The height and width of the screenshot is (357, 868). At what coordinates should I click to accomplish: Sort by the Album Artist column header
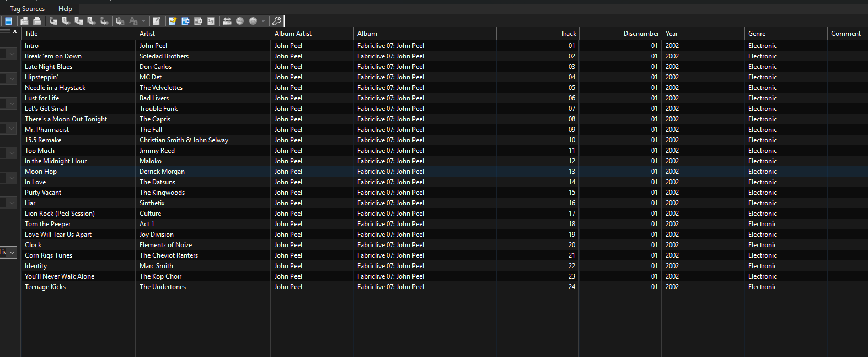tap(312, 34)
